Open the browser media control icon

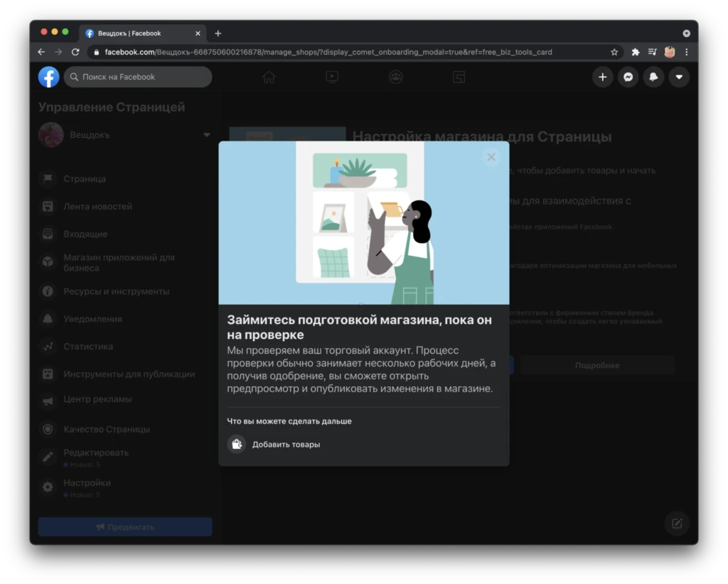point(653,52)
